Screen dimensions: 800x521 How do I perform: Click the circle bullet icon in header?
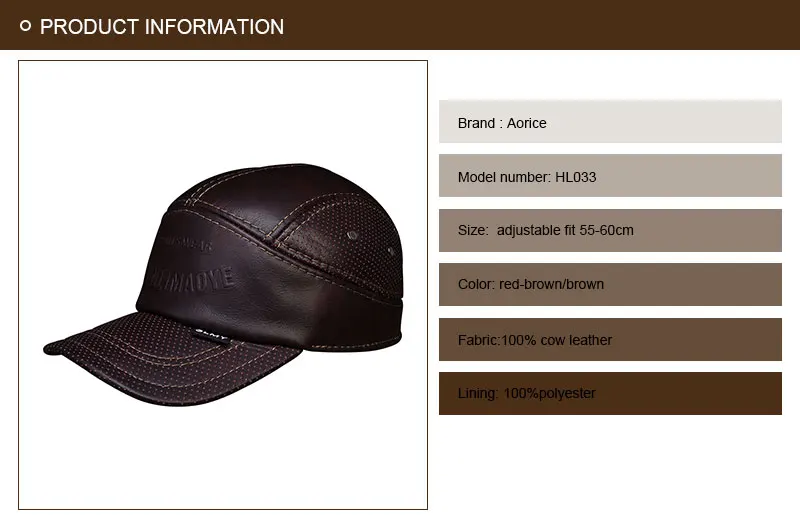click(x=26, y=26)
